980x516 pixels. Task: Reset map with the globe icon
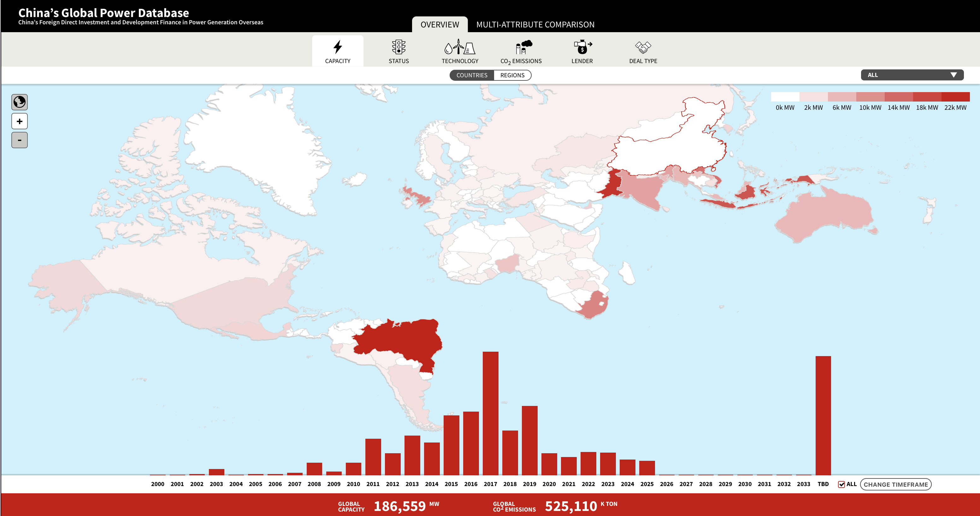pos(19,102)
